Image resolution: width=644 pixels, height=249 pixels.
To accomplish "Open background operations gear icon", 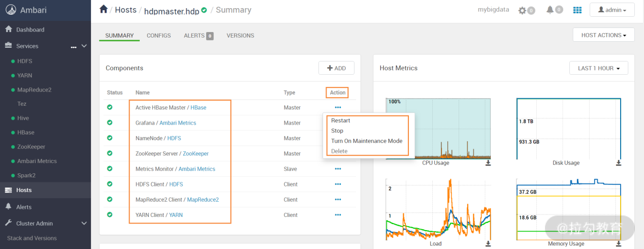I will coord(523,10).
